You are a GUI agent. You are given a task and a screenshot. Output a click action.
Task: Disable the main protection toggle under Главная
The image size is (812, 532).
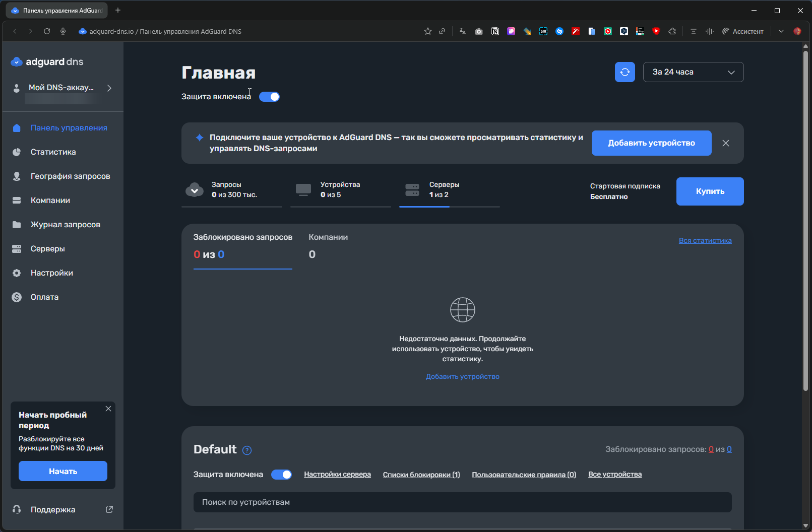tap(269, 97)
